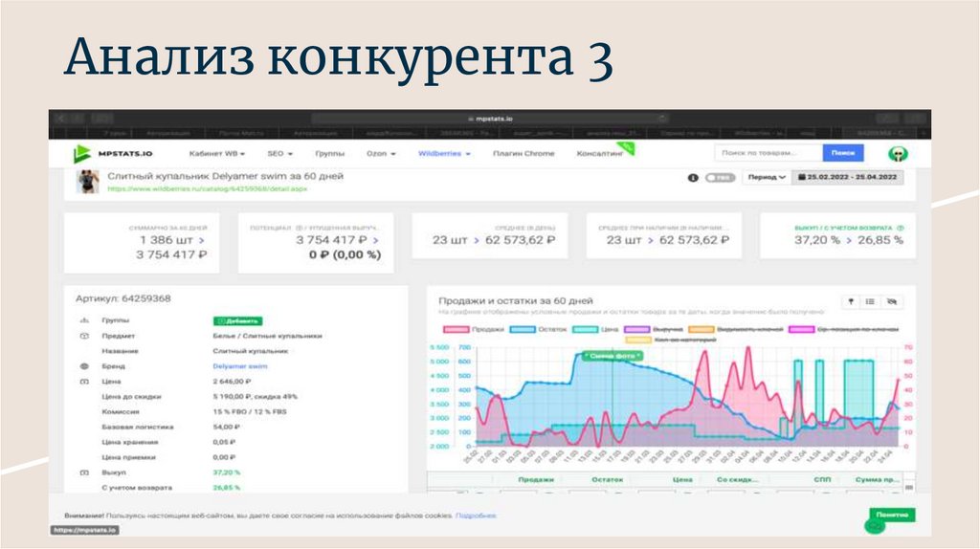Click the mpstats.io browser address bar

[x=490, y=118]
